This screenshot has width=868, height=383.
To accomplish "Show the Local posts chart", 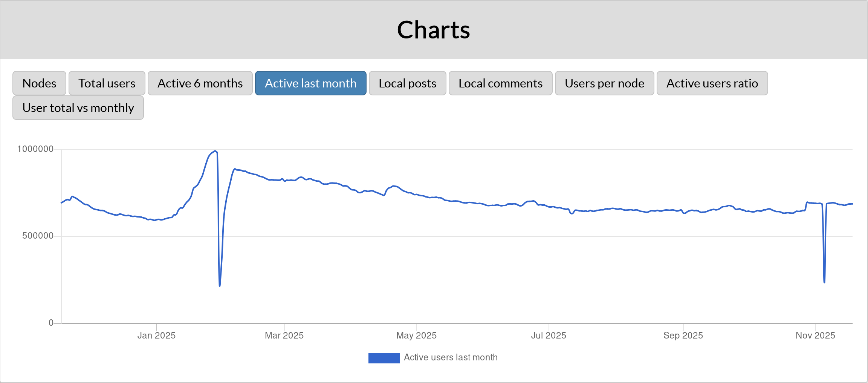I will (x=407, y=83).
